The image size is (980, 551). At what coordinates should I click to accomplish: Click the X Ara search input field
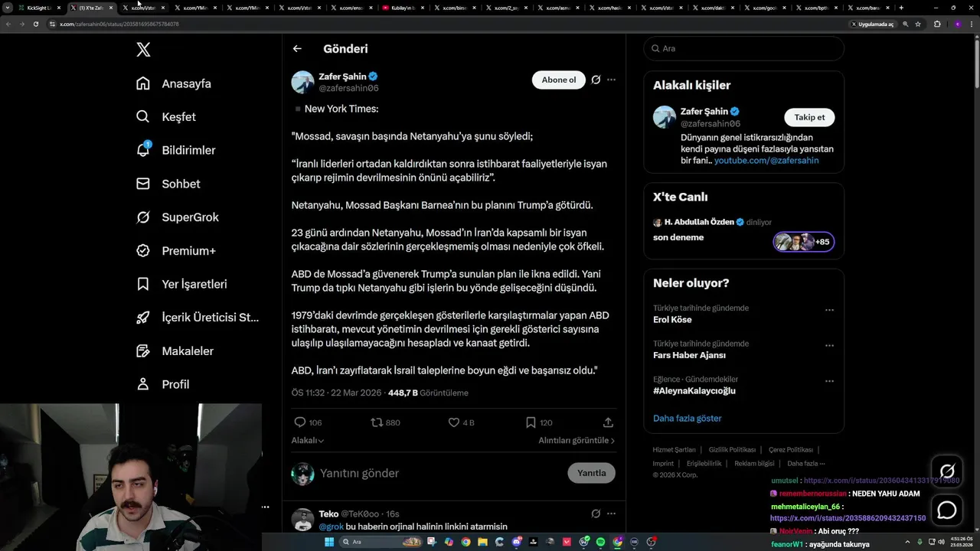pos(743,48)
